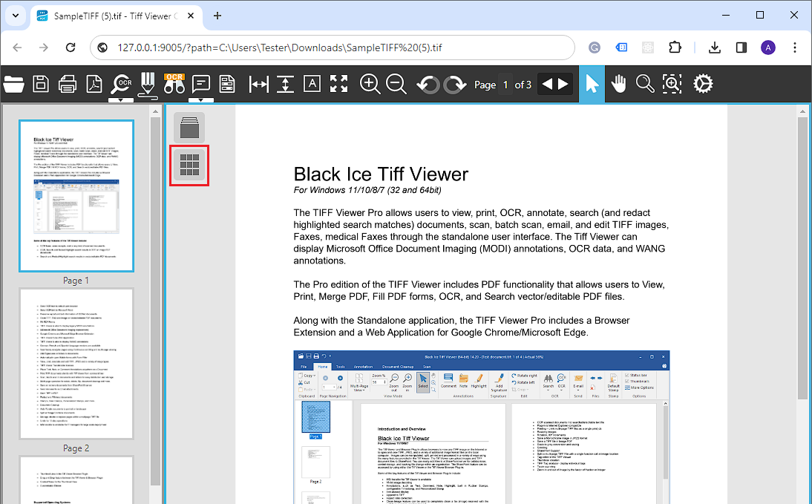The width and height of the screenshot is (812, 504).
Task: Toggle full screen with the expand-arrows icon
Action: [338, 84]
